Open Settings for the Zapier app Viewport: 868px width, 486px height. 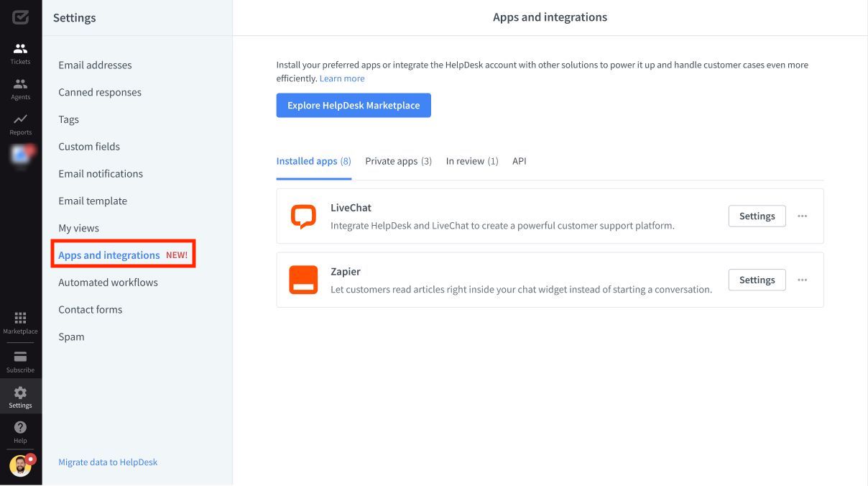point(757,280)
